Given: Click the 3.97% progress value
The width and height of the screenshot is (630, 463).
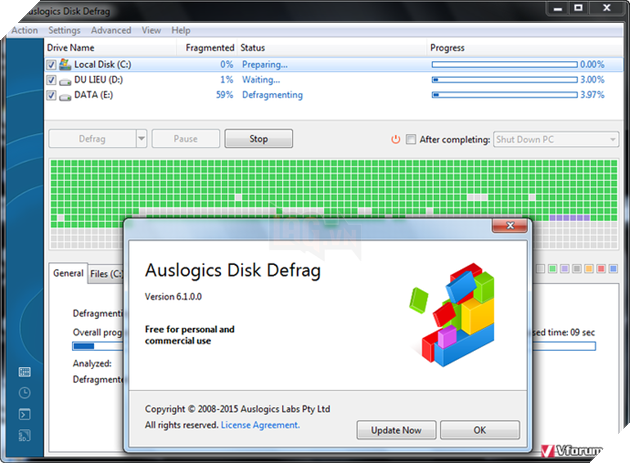Looking at the screenshot, I should [x=592, y=95].
